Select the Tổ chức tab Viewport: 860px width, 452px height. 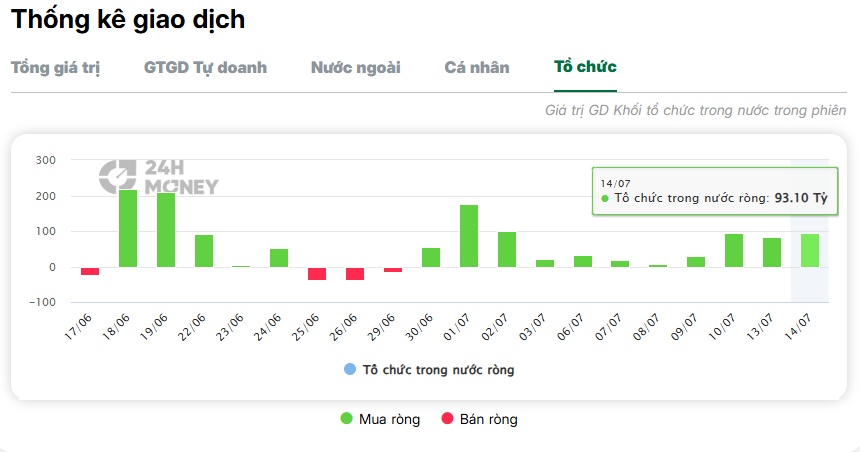pos(585,66)
